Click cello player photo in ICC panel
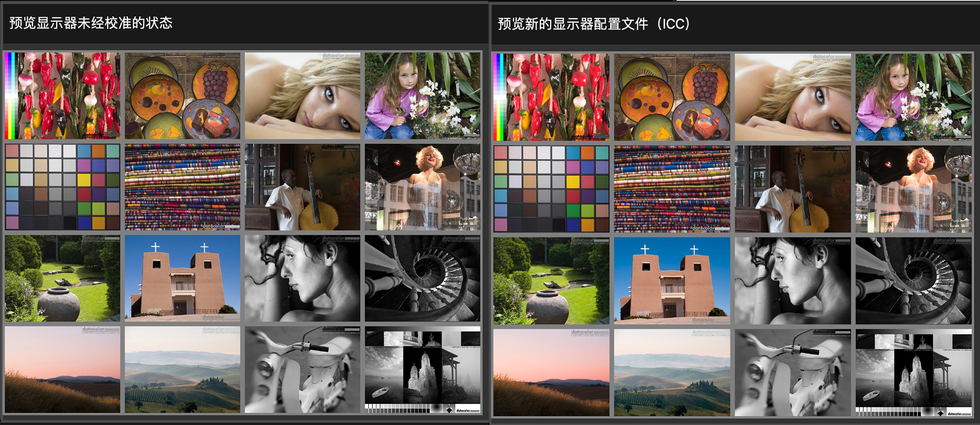Viewport: 980px width, 425px height. 793,189
